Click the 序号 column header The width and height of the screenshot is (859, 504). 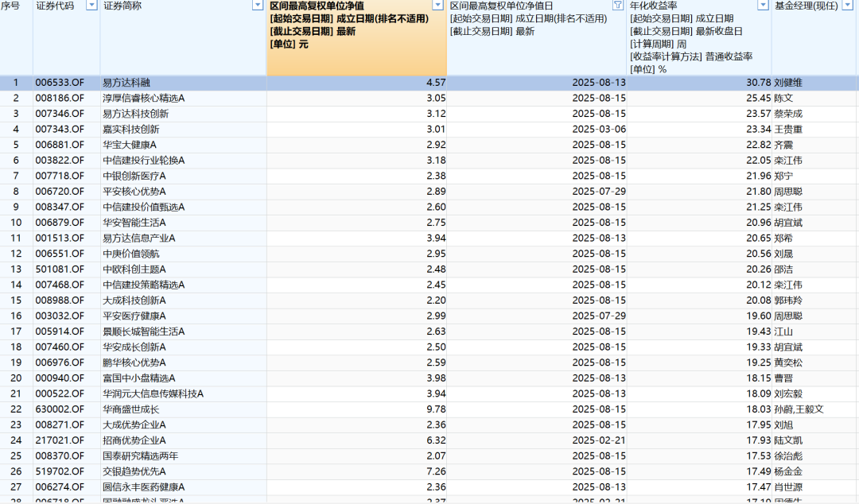pyautogui.click(x=10, y=6)
